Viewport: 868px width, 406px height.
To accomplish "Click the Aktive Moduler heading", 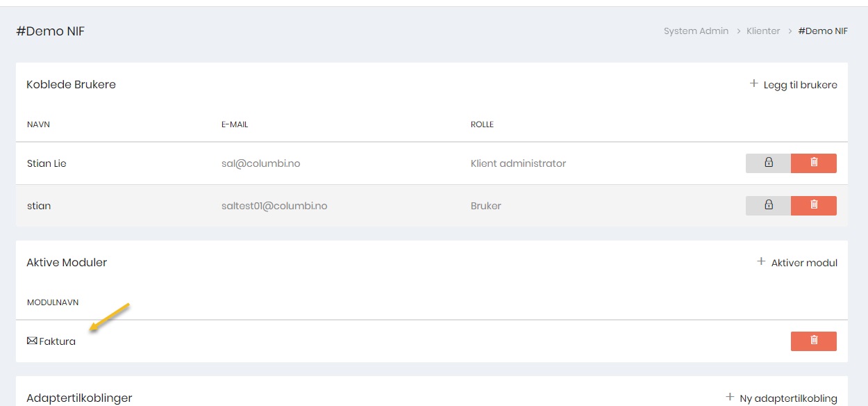I will point(67,263).
